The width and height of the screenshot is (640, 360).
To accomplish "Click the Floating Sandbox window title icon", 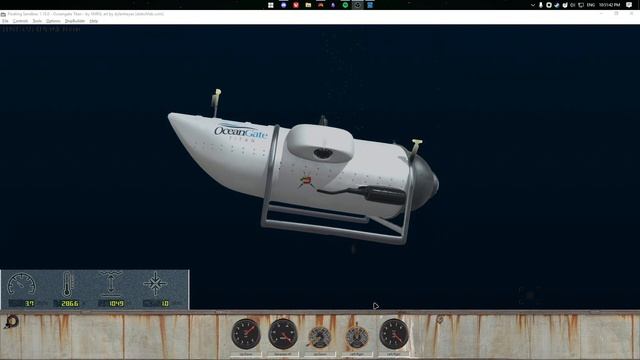I will tap(3, 14).
